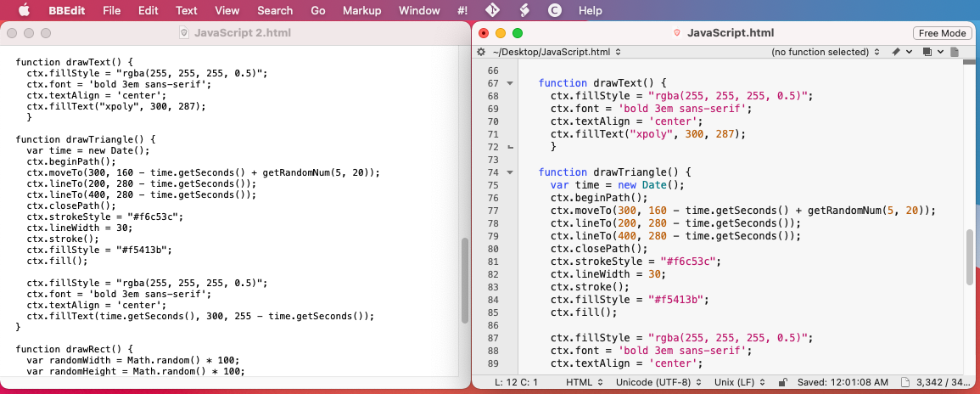Image resolution: width=980 pixels, height=394 pixels.
Task: Click line number 80 in the gutter
Action: (492, 249)
